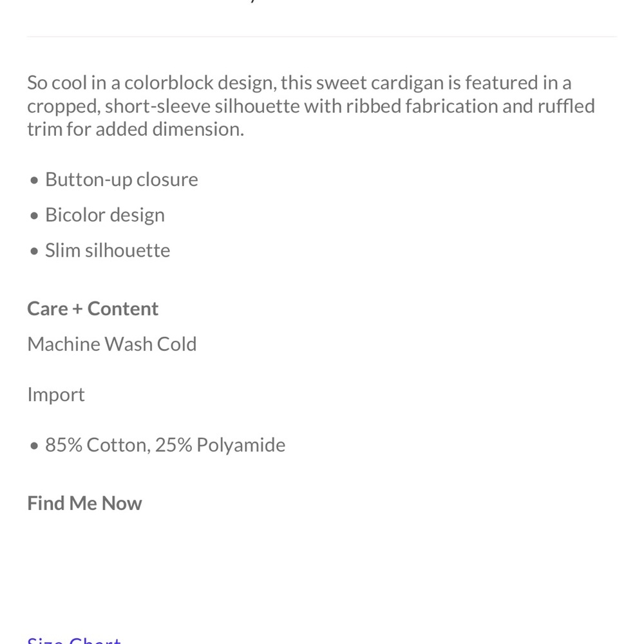The width and height of the screenshot is (644, 644).
Task: Click the Import text line
Action: click(x=56, y=395)
